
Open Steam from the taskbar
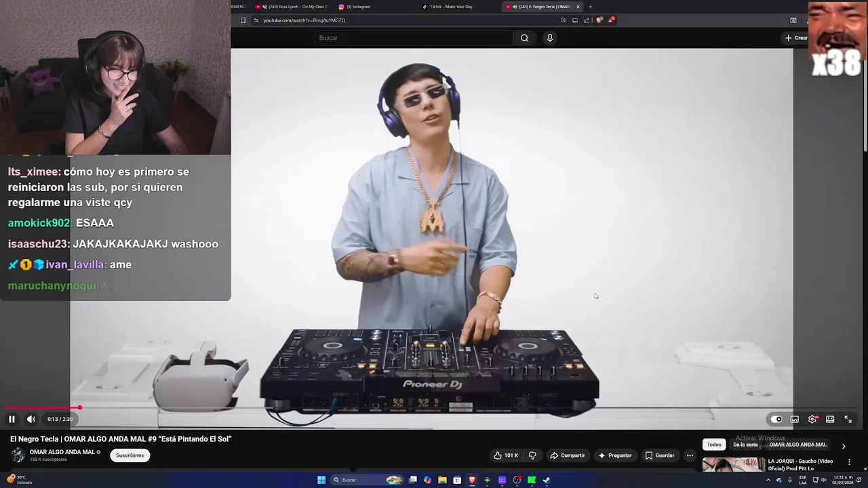[x=547, y=480]
